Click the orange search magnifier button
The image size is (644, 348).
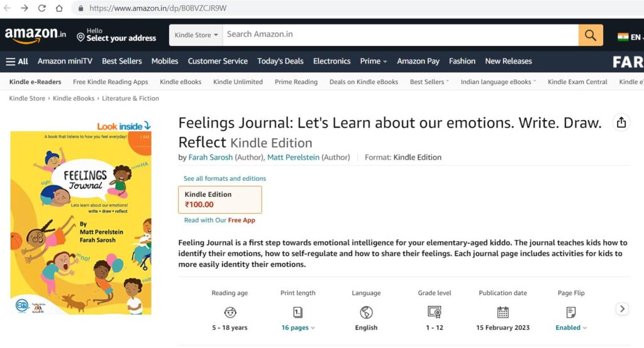click(591, 35)
